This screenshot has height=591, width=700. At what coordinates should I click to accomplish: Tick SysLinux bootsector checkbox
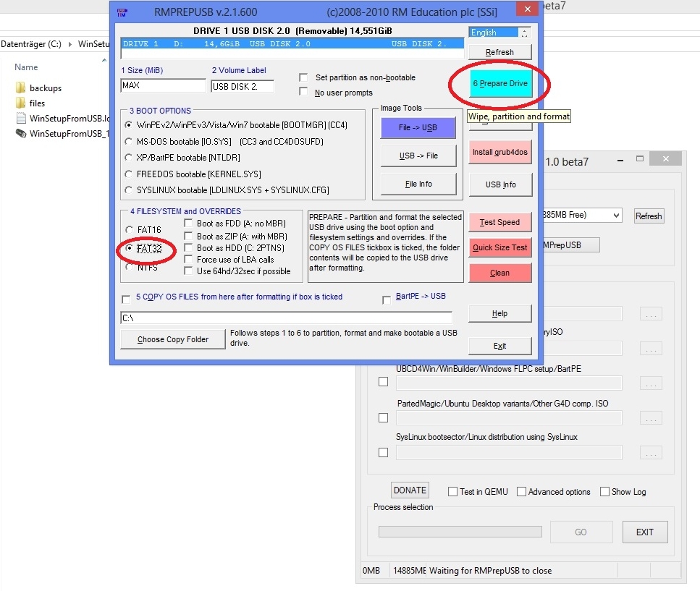tap(383, 452)
